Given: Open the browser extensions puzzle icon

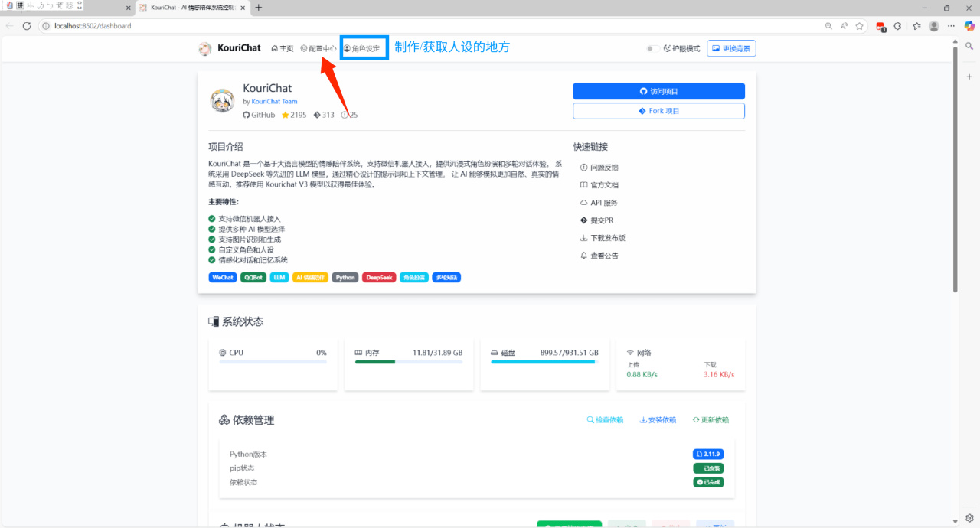Looking at the screenshot, I should [898, 25].
